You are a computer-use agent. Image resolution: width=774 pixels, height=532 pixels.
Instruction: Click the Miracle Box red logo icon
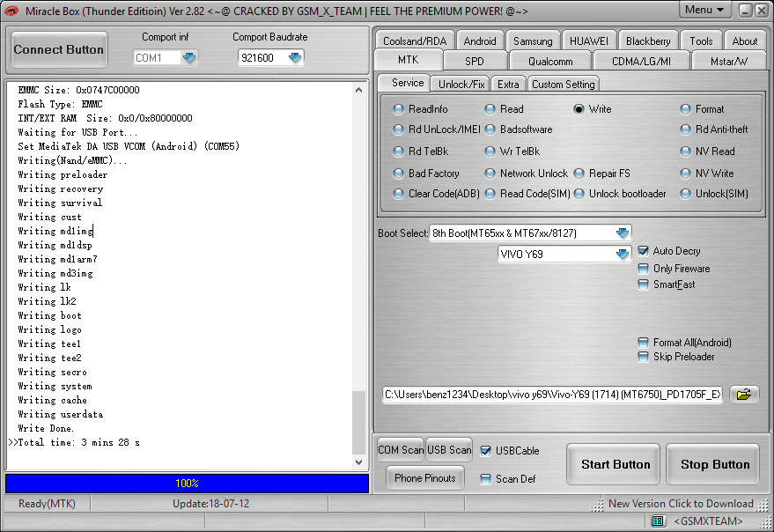pos(11,11)
